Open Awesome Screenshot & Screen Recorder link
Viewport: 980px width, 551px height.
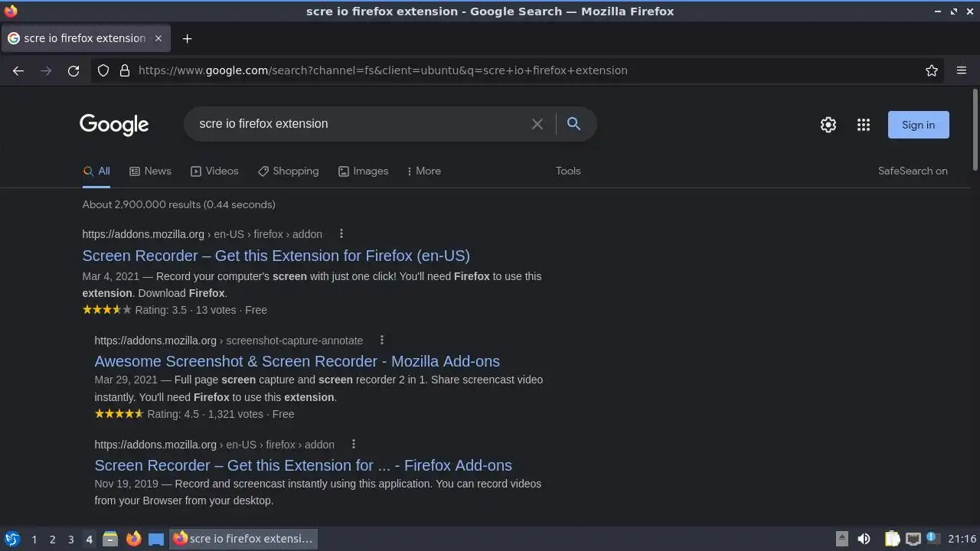point(297,361)
